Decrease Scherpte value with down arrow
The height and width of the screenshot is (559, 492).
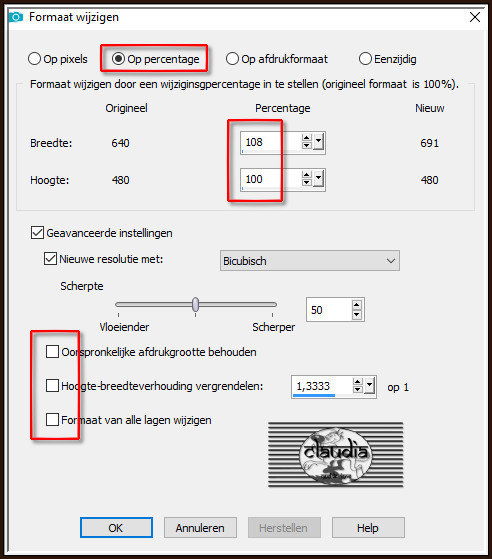[x=357, y=315]
